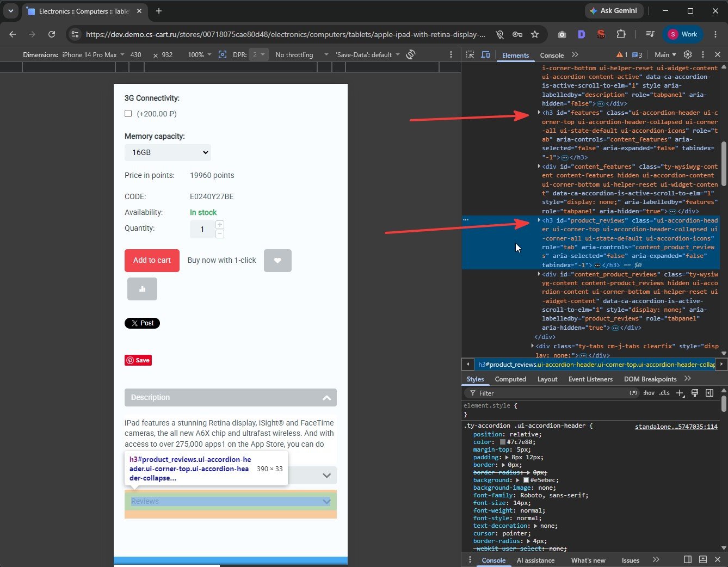Open the 100% zoom dropdown
This screenshot has height=567, width=728.
coord(199,55)
